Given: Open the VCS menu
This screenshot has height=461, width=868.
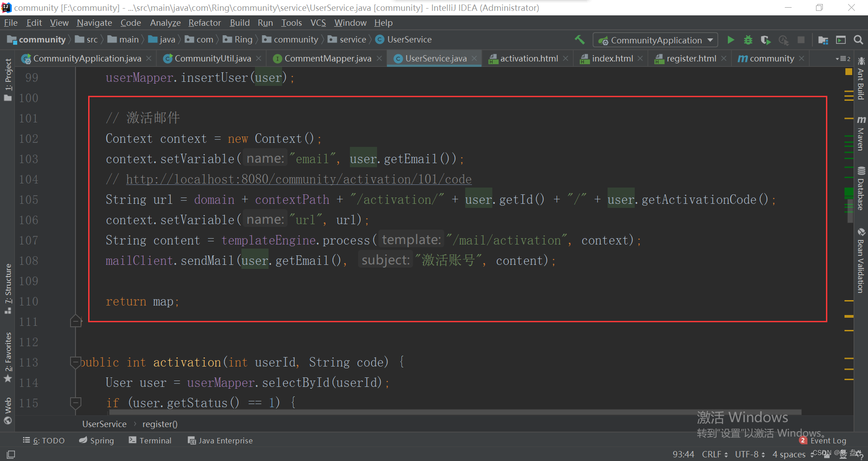Looking at the screenshot, I should point(318,23).
